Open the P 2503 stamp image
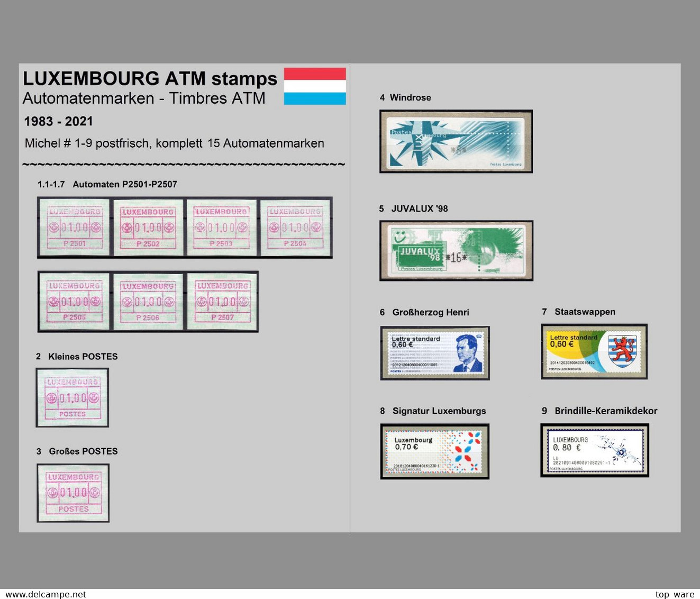The image size is (700, 599). coord(221,228)
